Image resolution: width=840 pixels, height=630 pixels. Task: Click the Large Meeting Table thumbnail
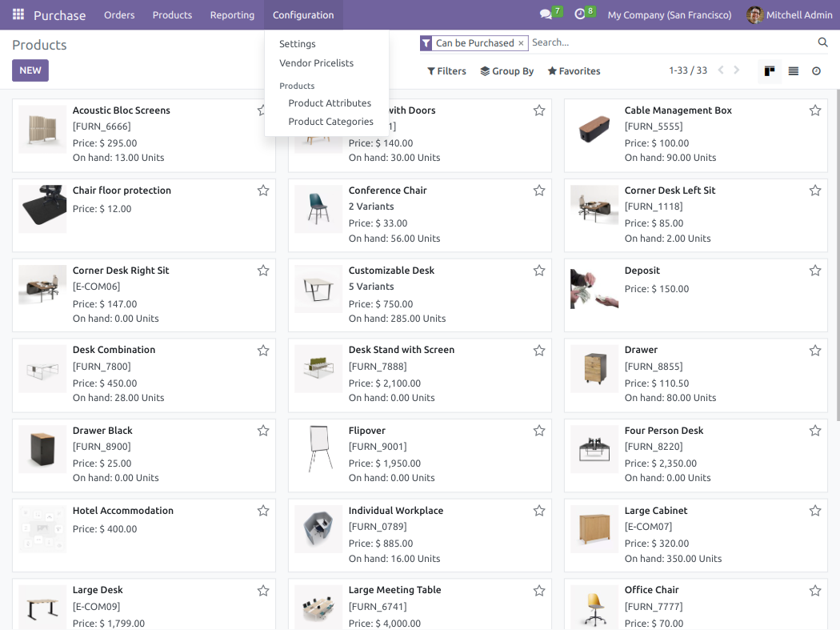point(318,607)
